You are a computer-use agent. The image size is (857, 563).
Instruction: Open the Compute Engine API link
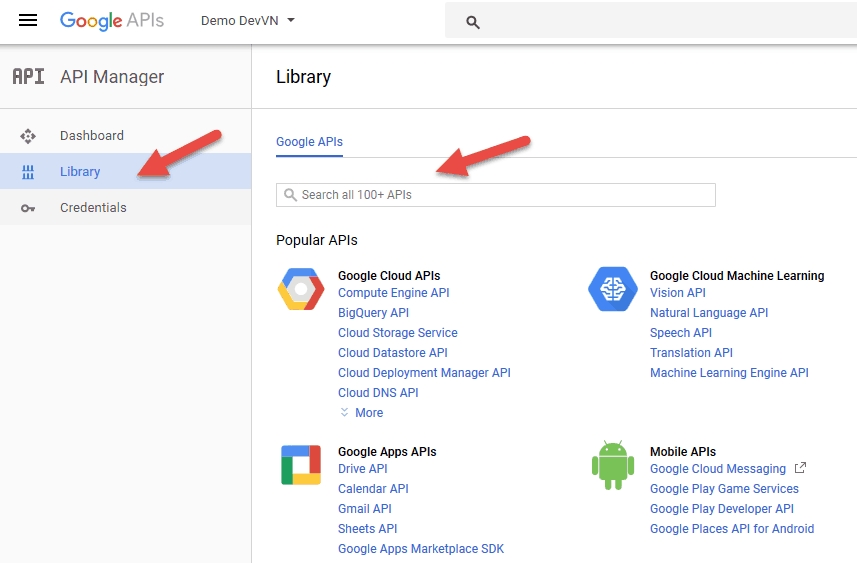coord(393,293)
